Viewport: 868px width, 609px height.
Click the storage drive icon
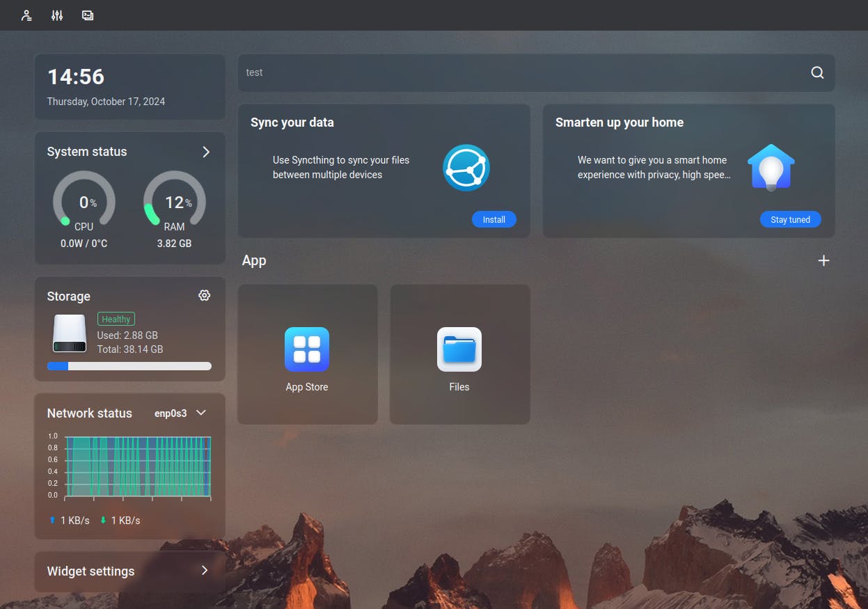click(x=70, y=333)
